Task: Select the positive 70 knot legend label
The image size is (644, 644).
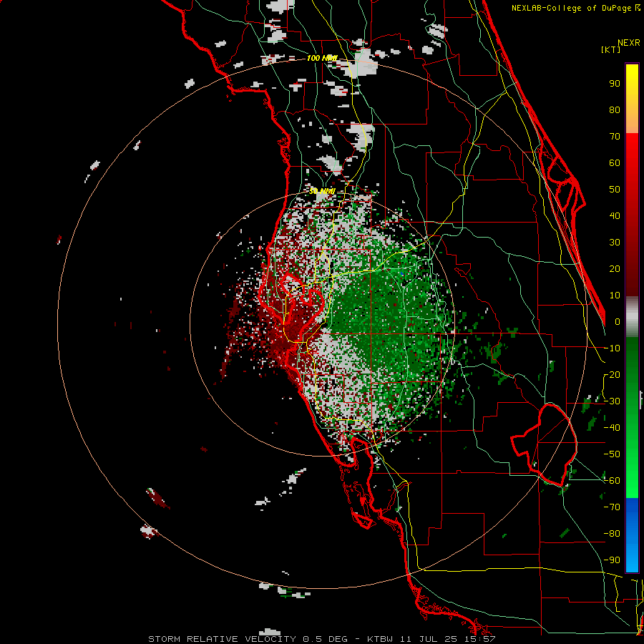Action: (615, 137)
